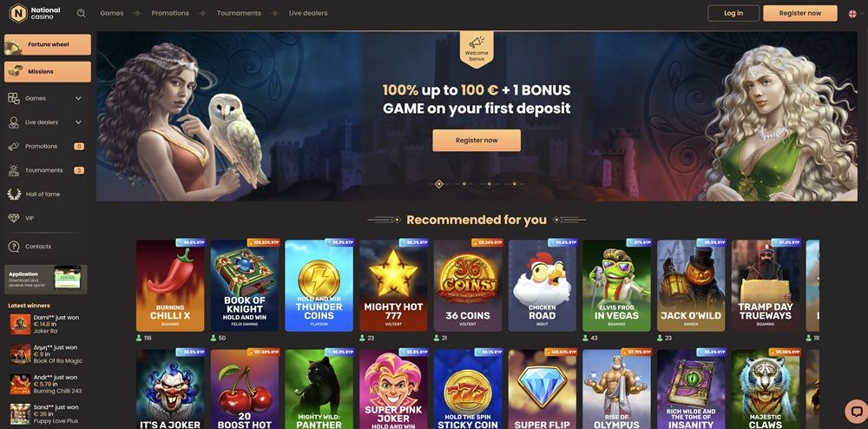Viewport: 868px width, 429px height.
Task: Select Live dealers in top navigation
Action: [308, 13]
